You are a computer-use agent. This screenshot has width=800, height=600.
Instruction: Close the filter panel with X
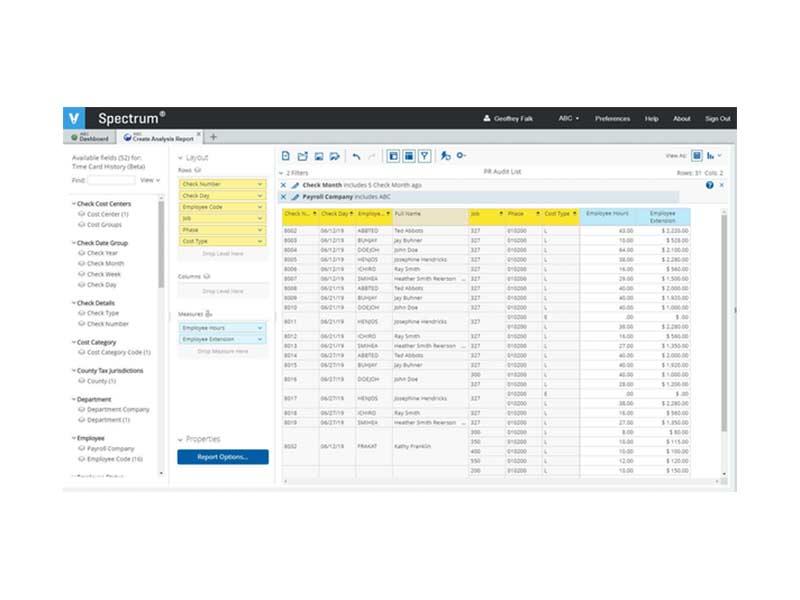point(721,185)
